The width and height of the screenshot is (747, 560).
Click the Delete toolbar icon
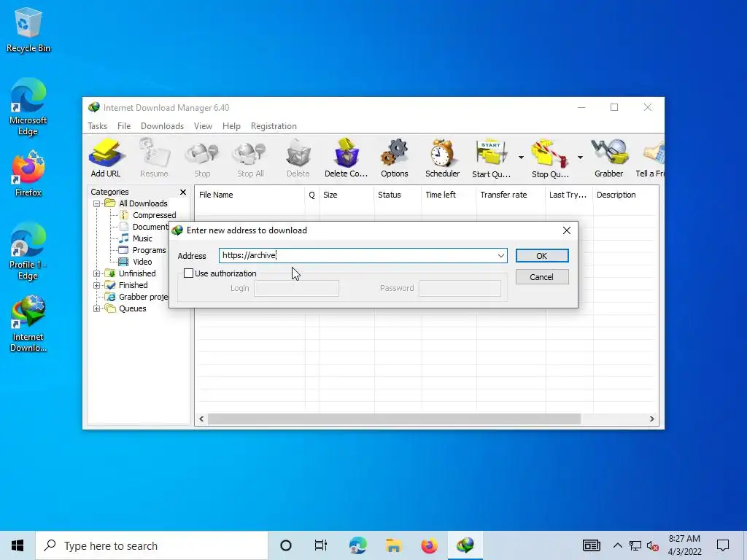tap(298, 158)
